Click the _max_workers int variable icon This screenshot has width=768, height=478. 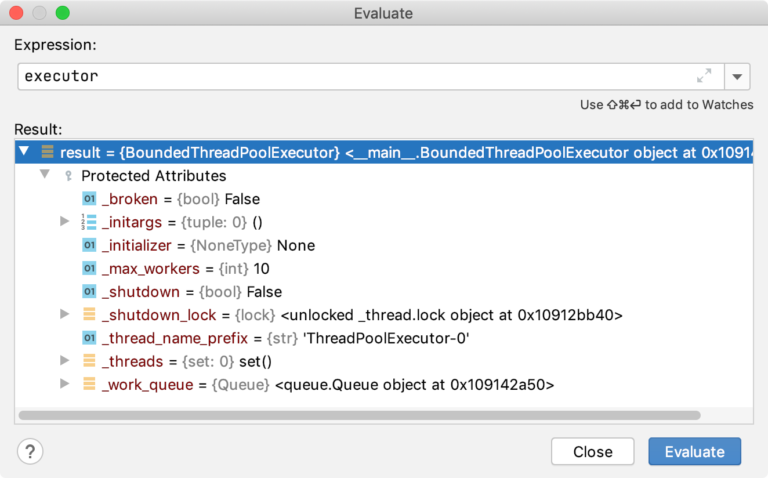pyautogui.click(x=89, y=268)
